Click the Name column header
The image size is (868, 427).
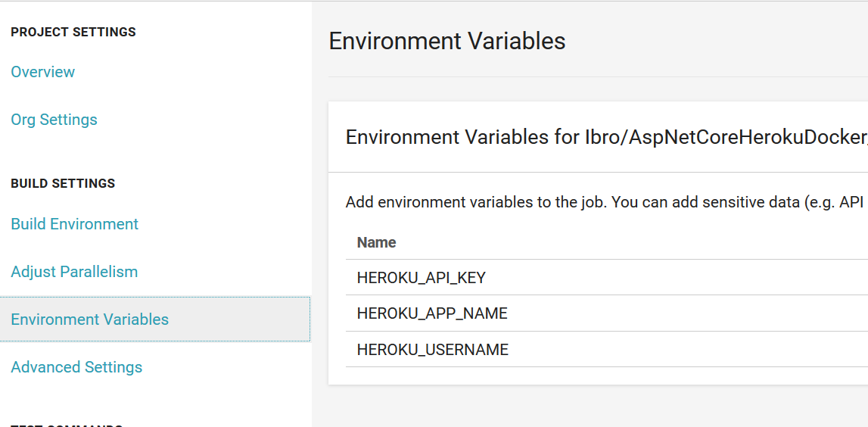(376, 242)
